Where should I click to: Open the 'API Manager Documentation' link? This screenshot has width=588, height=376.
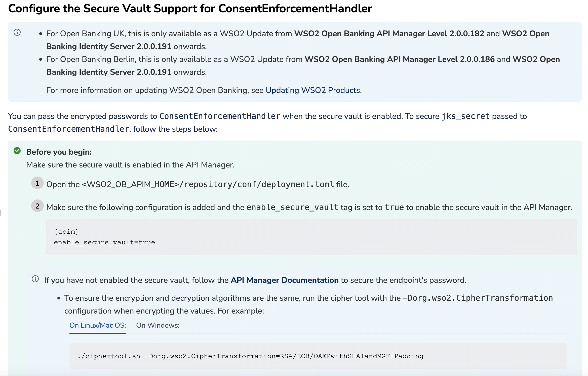285,280
